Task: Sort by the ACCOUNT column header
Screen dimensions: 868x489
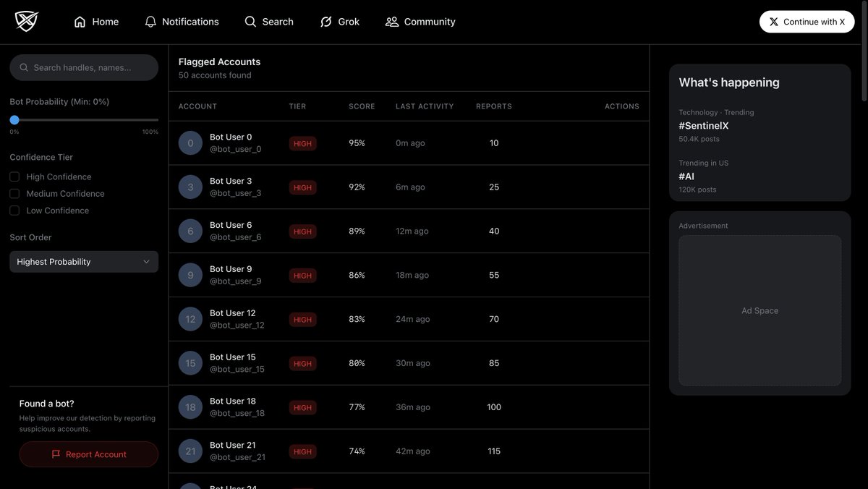Action: pyautogui.click(x=197, y=106)
